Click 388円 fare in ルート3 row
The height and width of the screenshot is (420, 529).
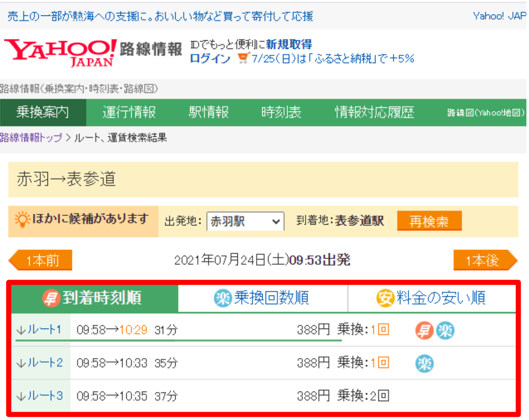click(313, 395)
